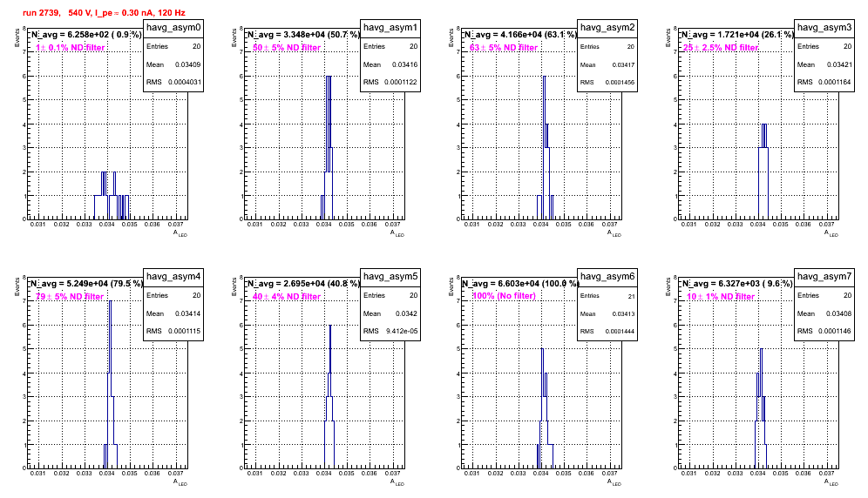Select the havg_asym2 stats box title
Image resolution: width=868 pixels, height=498 pixels.
607,28
